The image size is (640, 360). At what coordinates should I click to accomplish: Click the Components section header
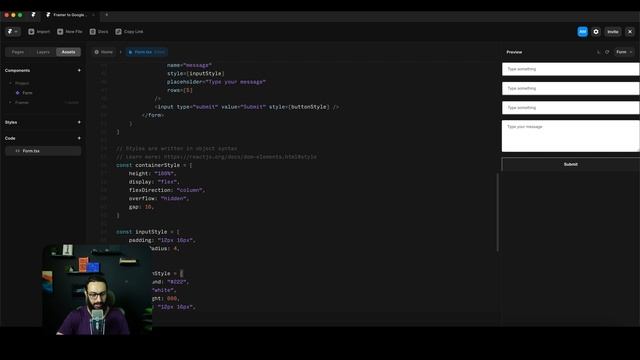point(17,70)
